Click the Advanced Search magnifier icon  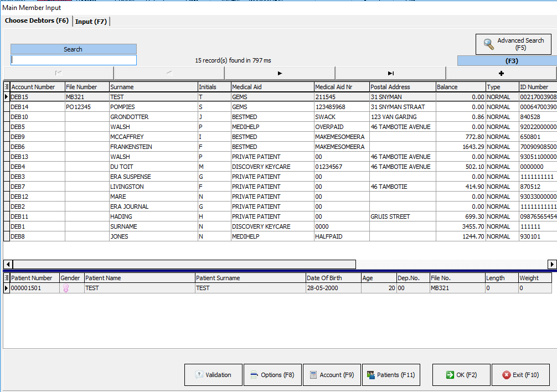click(489, 44)
